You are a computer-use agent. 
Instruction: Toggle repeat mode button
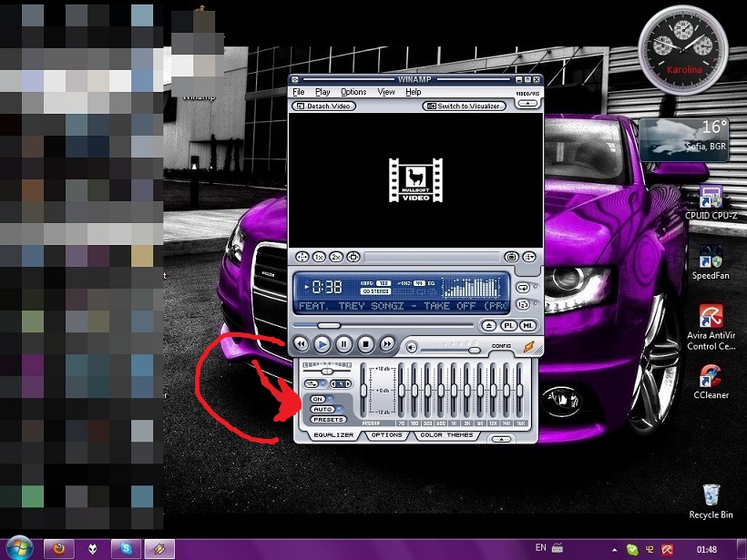point(523,288)
